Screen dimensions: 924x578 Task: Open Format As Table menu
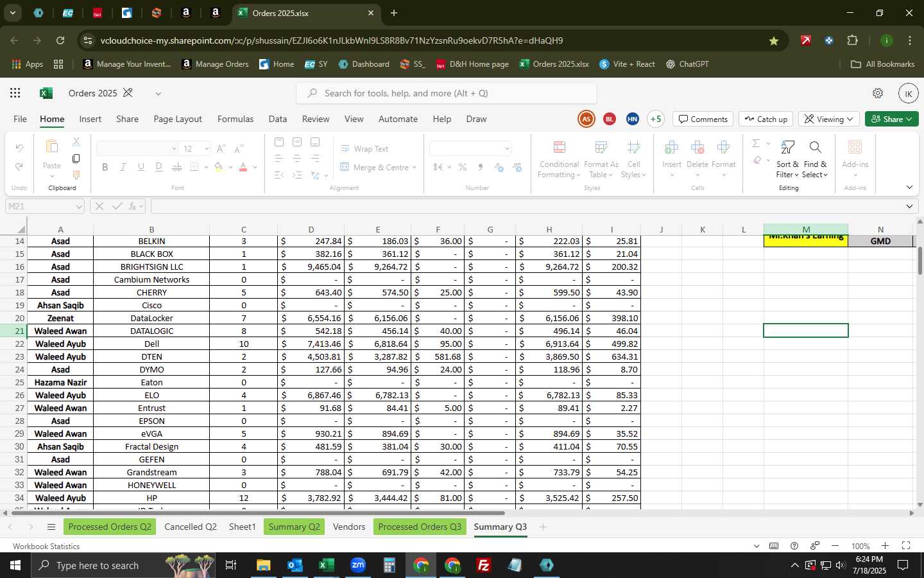point(601,160)
